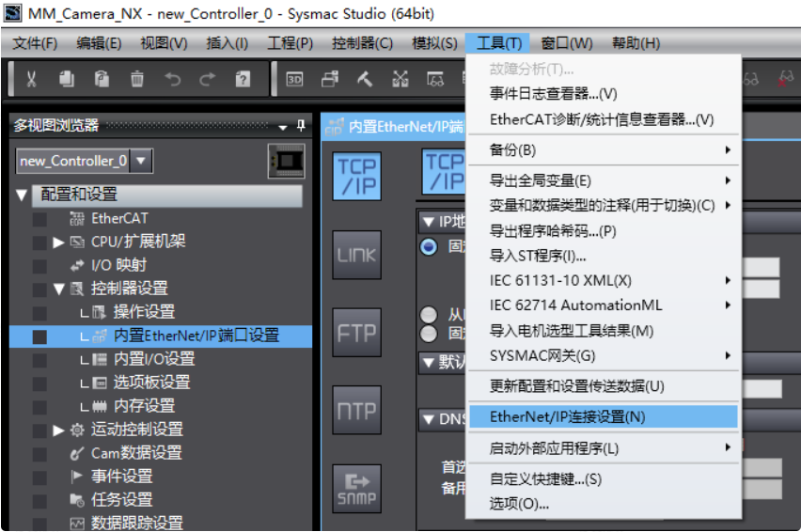Click the Copy toolbar icon

coord(67,79)
